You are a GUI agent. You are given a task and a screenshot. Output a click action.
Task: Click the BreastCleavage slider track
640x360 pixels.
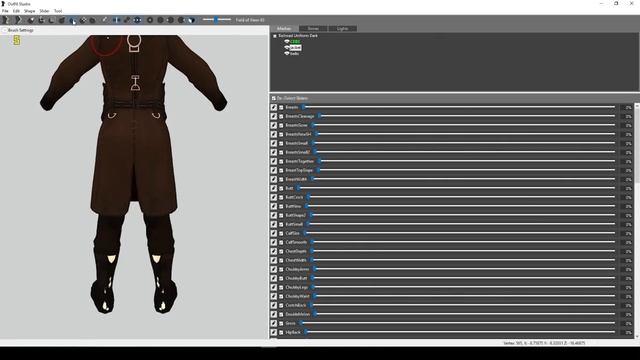click(x=466, y=116)
